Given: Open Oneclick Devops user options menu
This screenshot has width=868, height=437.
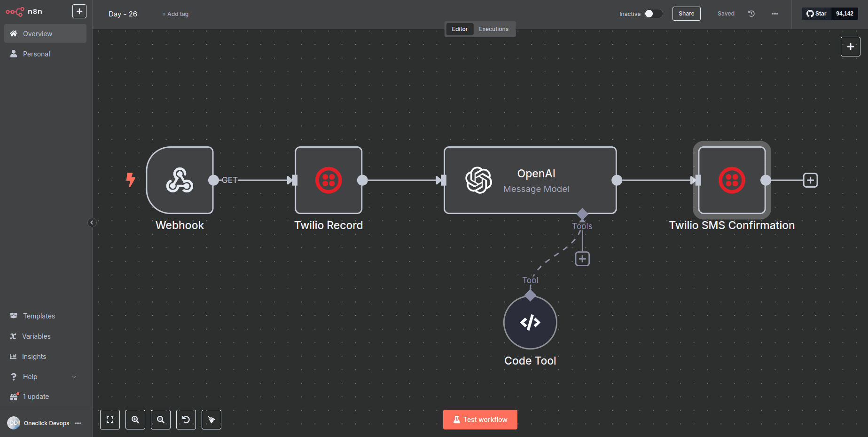Looking at the screenshot, I should point(78,423).
